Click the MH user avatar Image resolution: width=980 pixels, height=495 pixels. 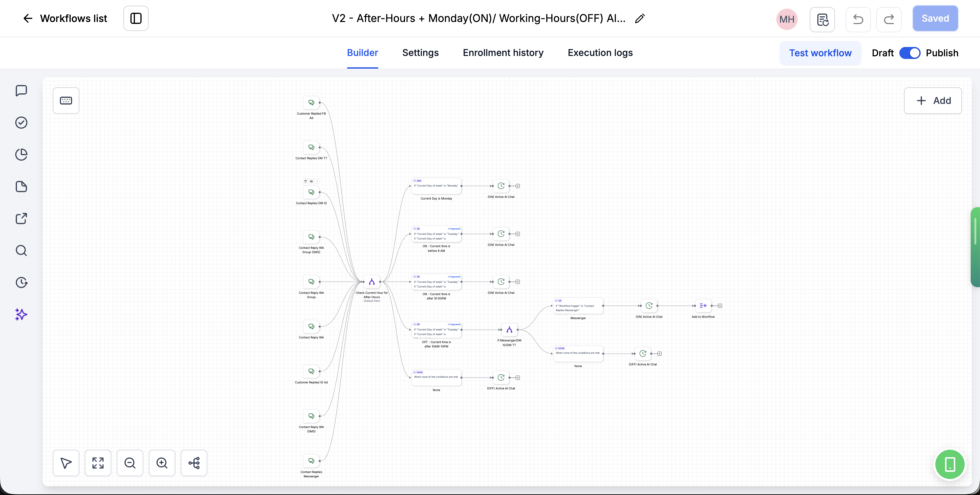pos(787,19)
